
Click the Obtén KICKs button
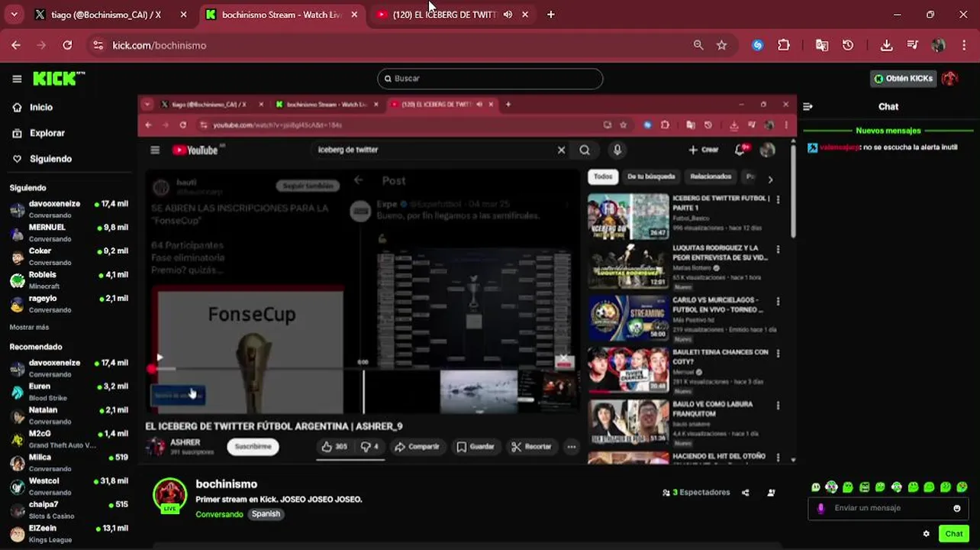pos(904,79)
